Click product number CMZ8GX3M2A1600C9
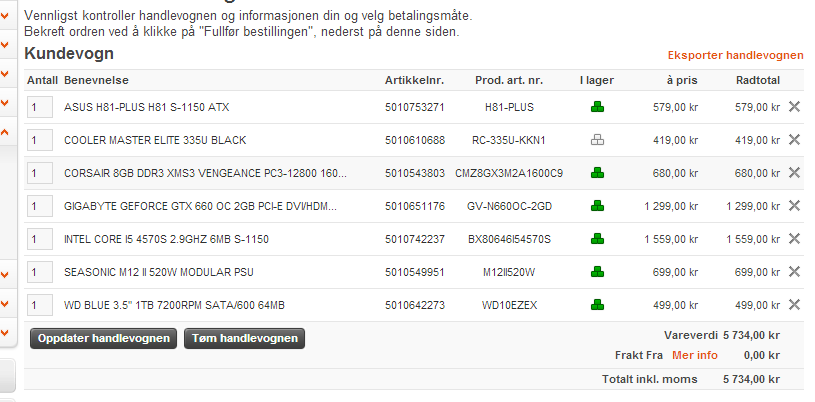This screenshot has height=402, width=815. (509, 173)
